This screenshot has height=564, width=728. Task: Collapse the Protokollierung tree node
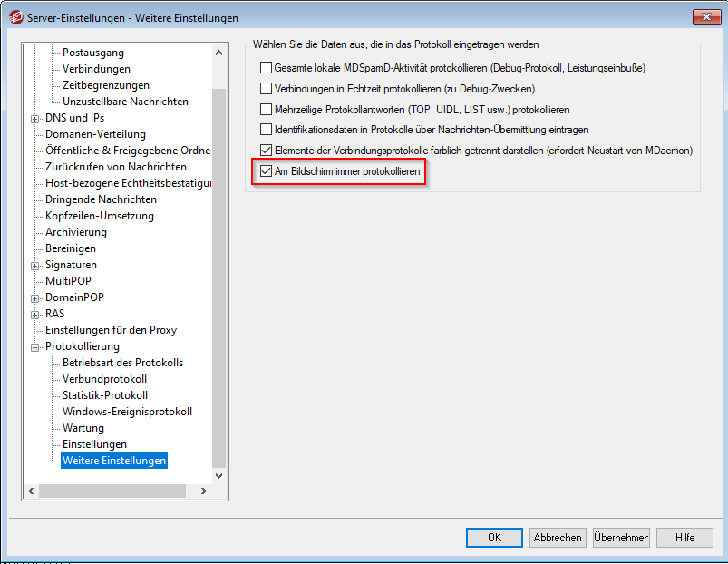tap(35, 346)
